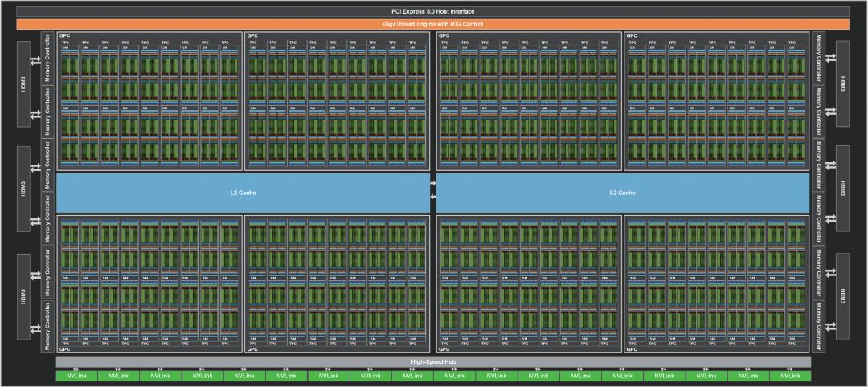Click the first TPC label in the top-left GPC
This screenshot has width=868, height=387.
pos(65,42)
